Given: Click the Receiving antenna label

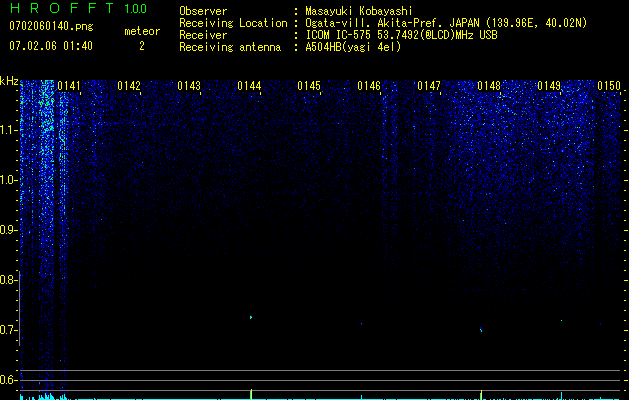Looking at the screenshot, I should coord(230,47).
